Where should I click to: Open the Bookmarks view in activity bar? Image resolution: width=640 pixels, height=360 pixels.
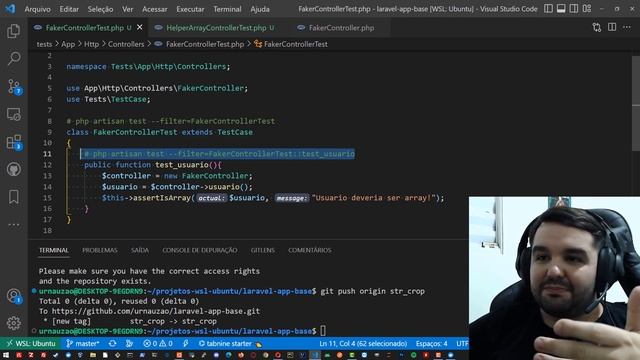pyautogui.click(x=13, y=197)
